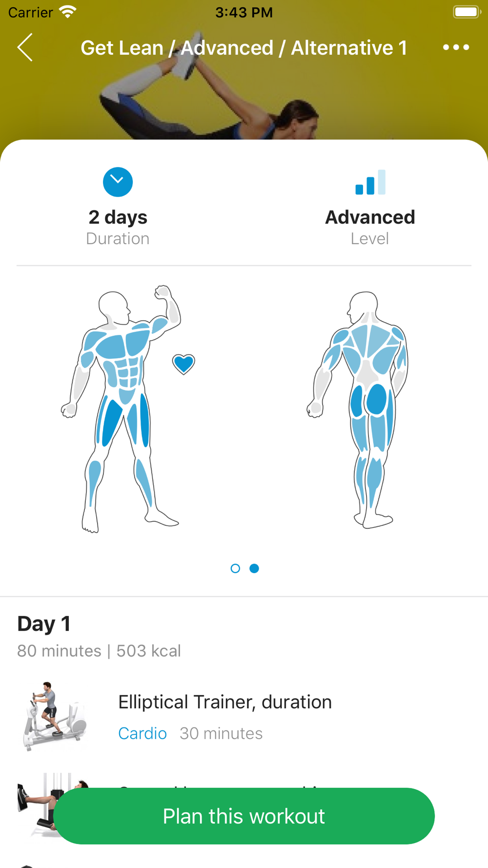Tap the battery status icon
The image size is (488, 868).
[x=467, y=12]
